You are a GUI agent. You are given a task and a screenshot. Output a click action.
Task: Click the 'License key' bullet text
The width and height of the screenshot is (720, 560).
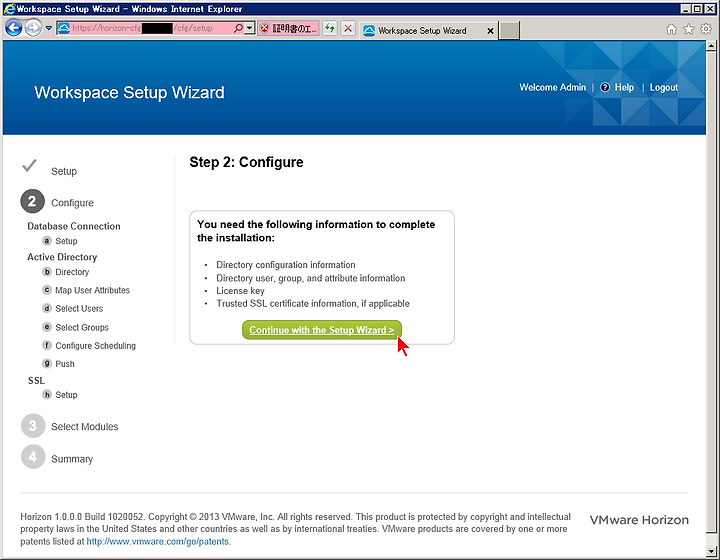[240, 291]
